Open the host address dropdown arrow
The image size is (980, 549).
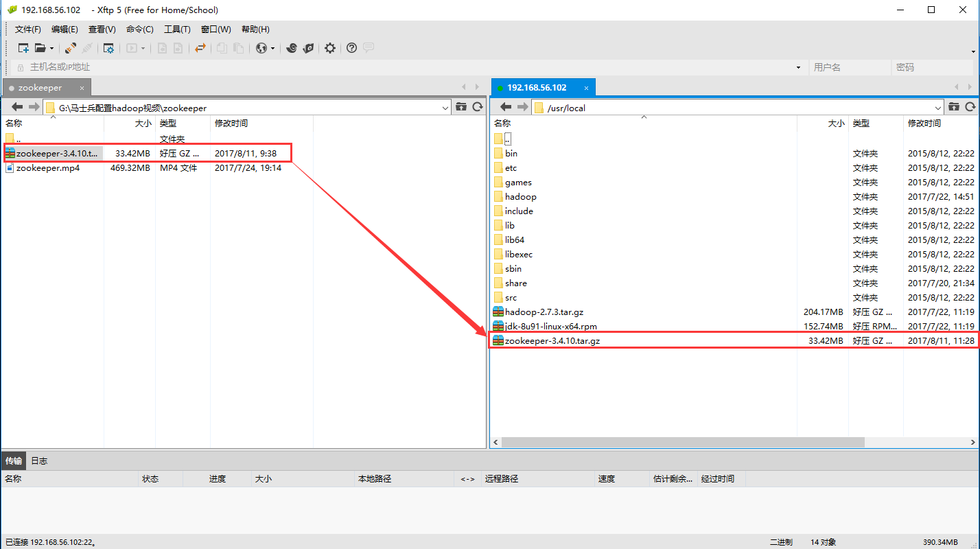coord(798,67)
